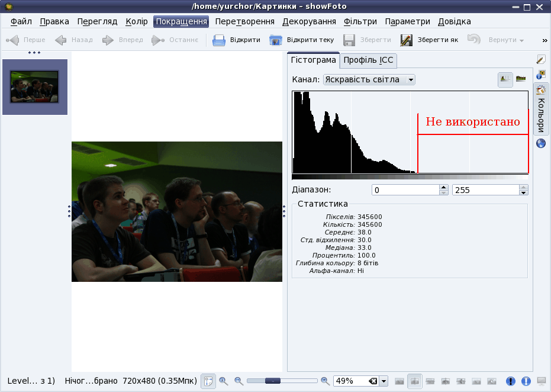Click the zoom slider handle
This screenshot has width=551, height=392.
[273, 381]
